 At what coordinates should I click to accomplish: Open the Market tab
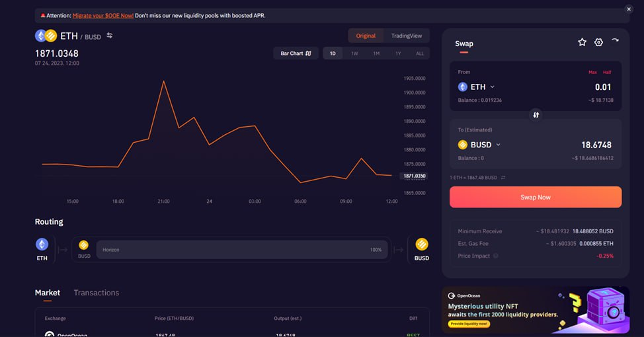47,293
